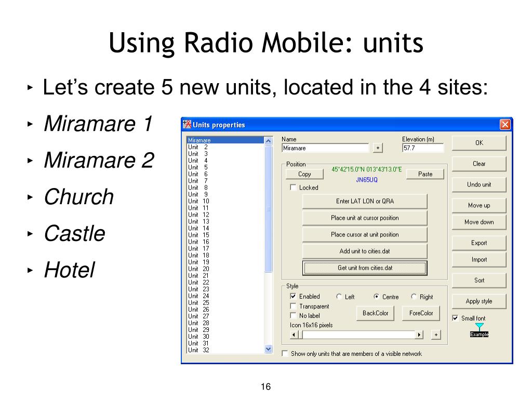
Task: Select Unit 6 in the list
Action: (225, 174)
